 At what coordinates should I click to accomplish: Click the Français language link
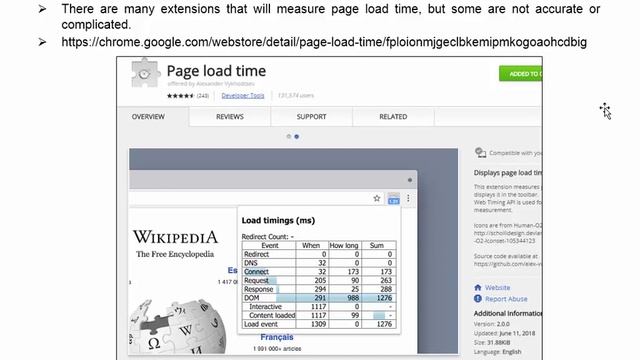pos(277,337)
